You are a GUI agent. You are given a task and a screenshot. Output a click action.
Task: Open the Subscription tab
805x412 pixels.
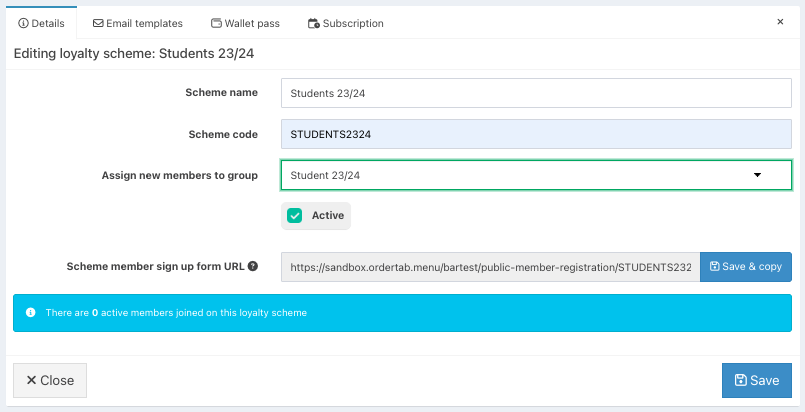click(346, 23)
